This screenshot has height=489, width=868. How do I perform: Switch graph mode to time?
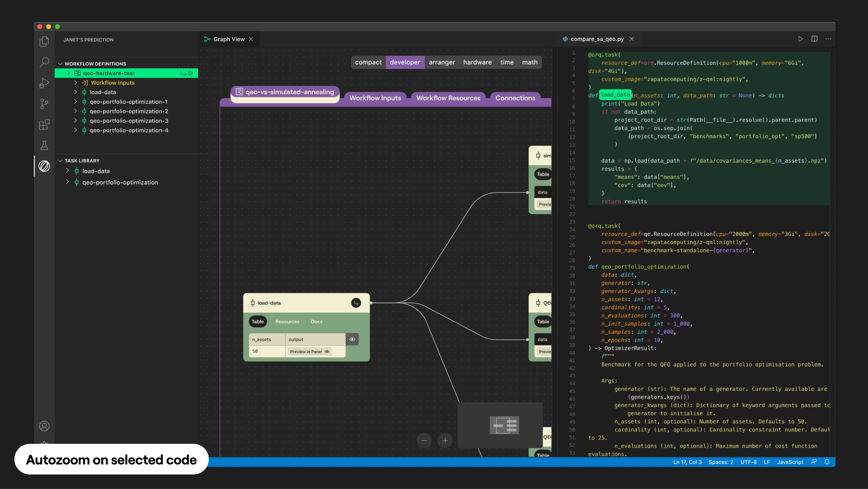point(507,62)
